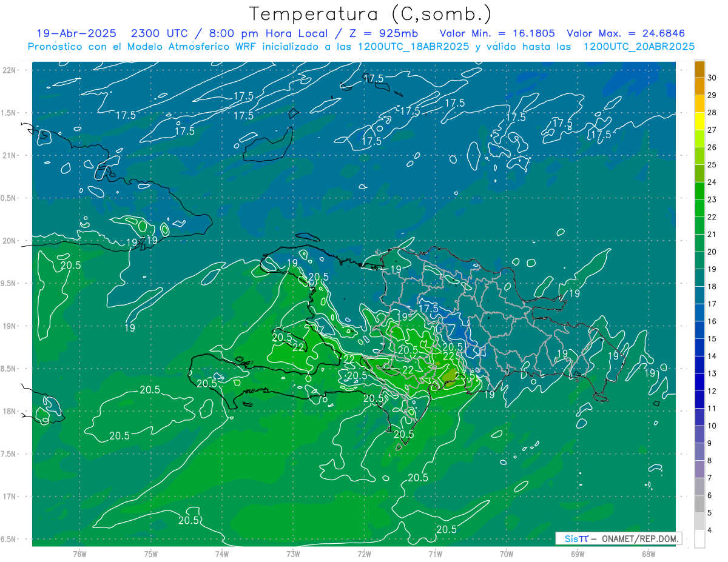Select valid-until time '1200UTC_20ABR2025'
Image resolution: width=728 pixels, height=562 pixels.
(639, 47)
